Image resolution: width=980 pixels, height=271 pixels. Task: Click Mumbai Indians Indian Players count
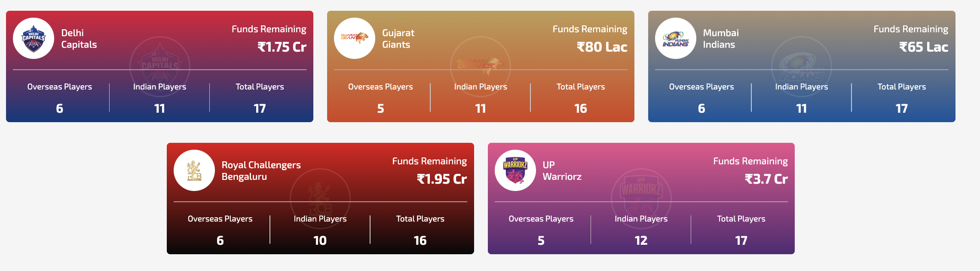coord(802,108)
